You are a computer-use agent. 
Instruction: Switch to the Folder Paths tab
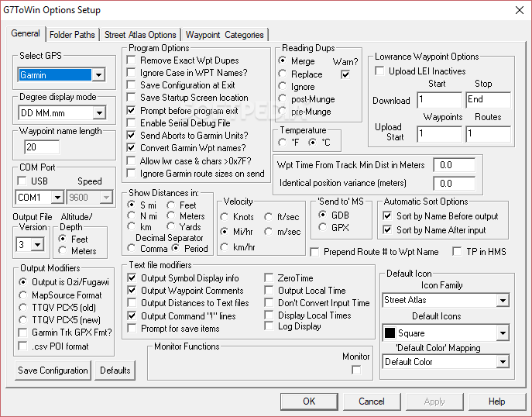click(72, 35)
